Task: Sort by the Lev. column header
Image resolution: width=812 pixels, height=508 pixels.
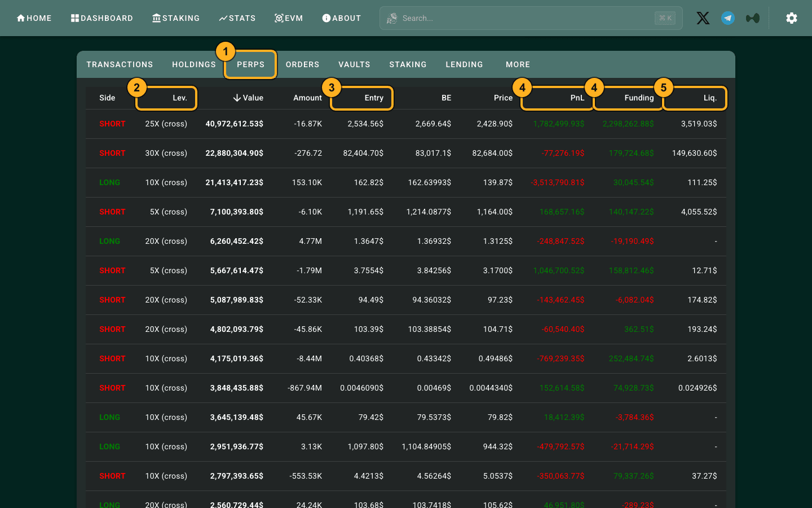Action: (x=180, y=98)
